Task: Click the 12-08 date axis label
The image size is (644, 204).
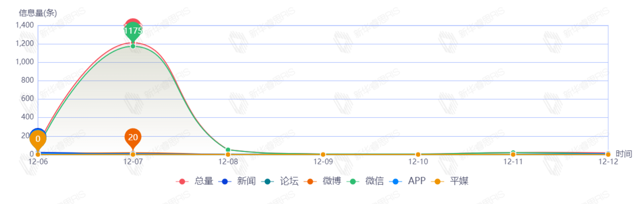Action: pos(228,162)
